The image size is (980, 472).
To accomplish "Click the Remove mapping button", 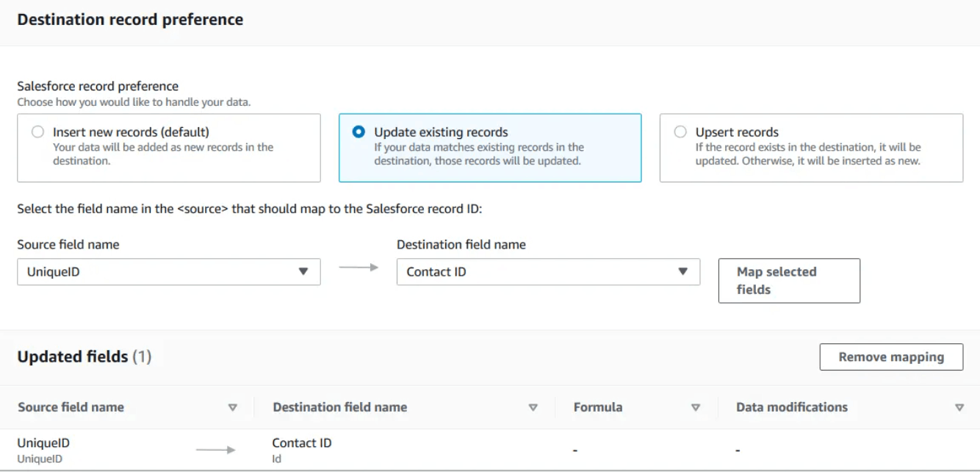I will [x=891, y=357].
